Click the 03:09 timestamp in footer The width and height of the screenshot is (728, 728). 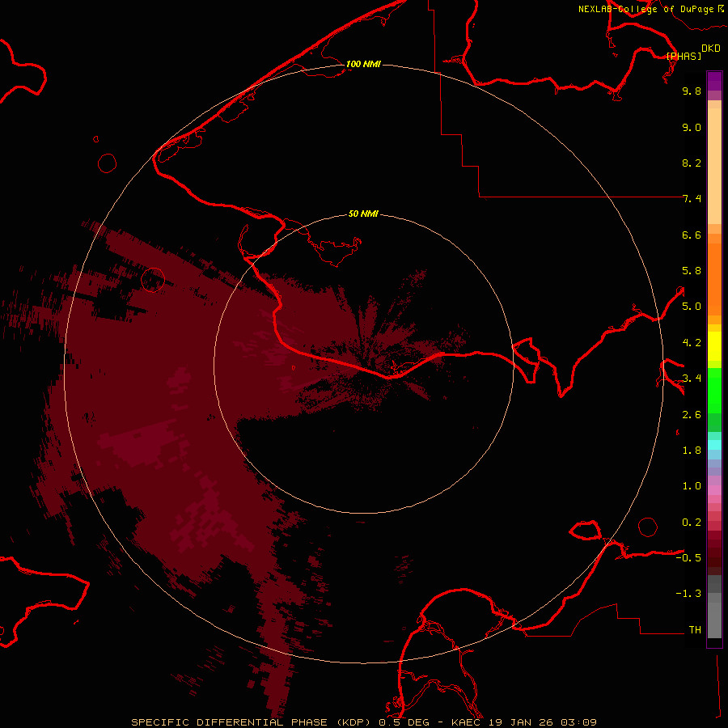pos(578,722)
